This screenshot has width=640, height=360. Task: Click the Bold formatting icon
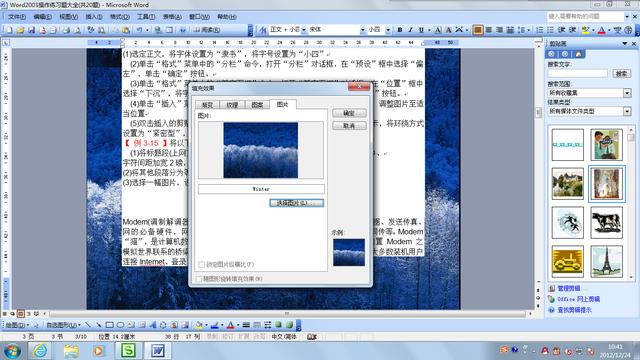point(400,30)
